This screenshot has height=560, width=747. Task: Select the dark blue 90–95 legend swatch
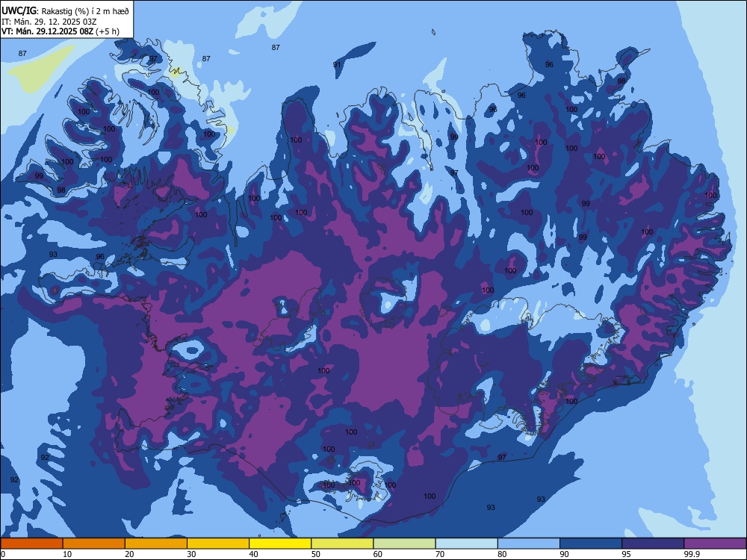591,544
